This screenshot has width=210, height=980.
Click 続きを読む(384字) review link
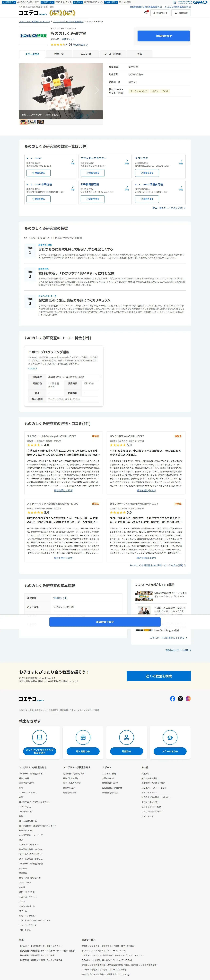click(146, 558)
